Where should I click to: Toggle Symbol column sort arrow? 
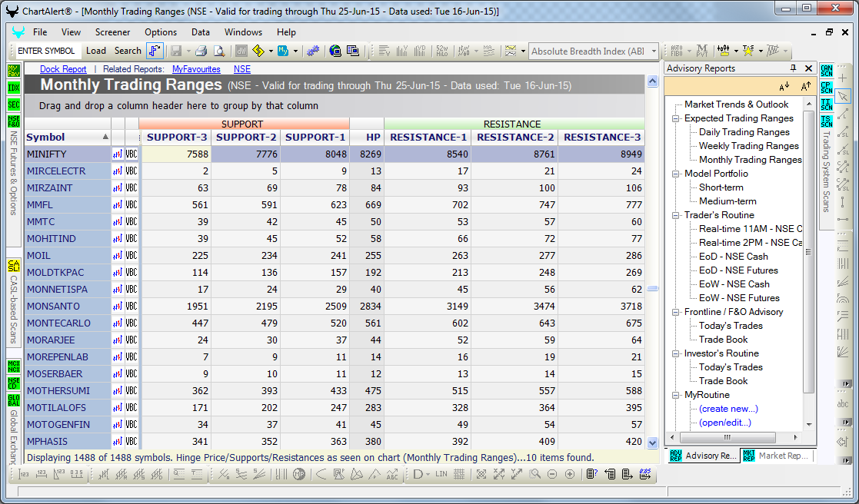pos(105,137)
